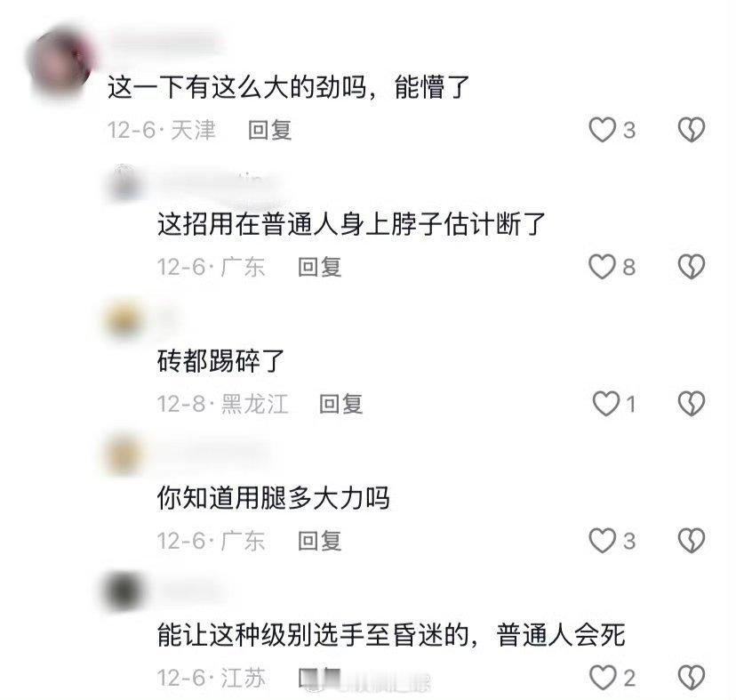Screen dimensions: 736x700
Task: Open avatar of 砖都踢碎了 commenter
Action: (124, 319)
